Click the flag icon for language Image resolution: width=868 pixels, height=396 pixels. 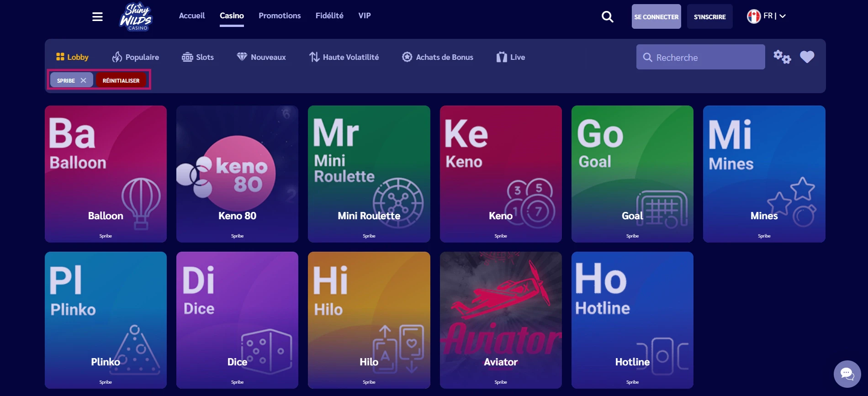753,16
